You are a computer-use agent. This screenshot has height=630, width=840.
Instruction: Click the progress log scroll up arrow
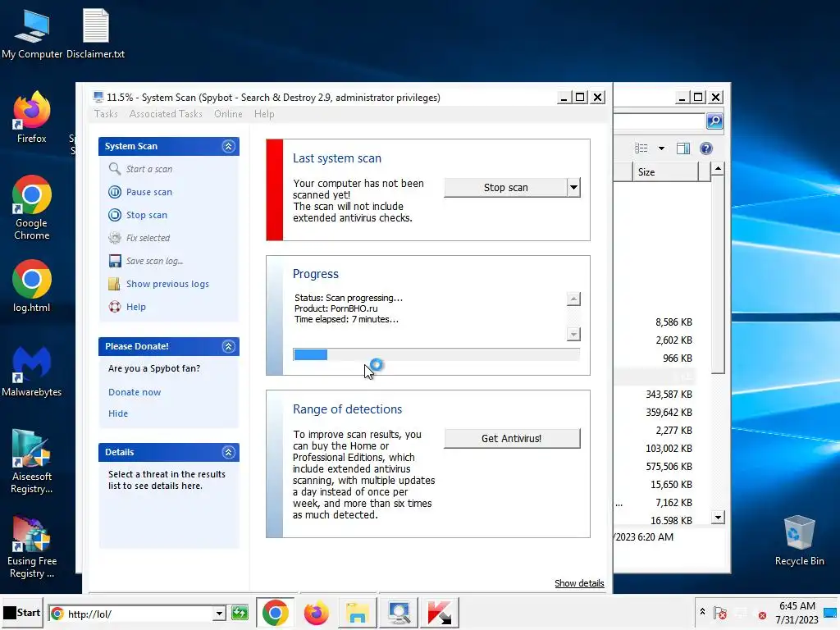click(573, 299)
